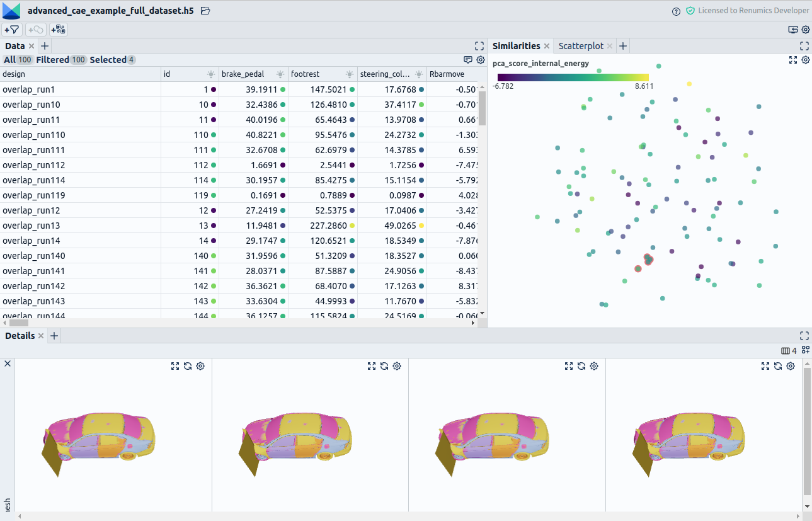
Task: Reset camera in fourth car mesh viewer
Action: click(x=778, y=366)
